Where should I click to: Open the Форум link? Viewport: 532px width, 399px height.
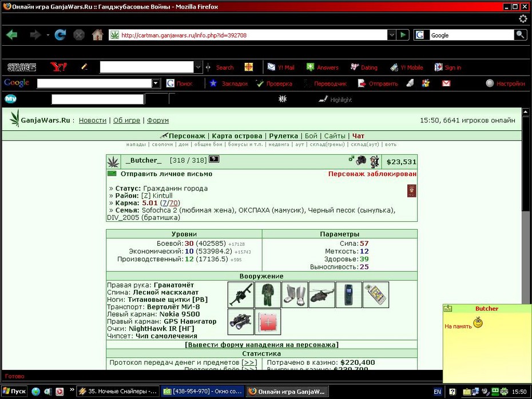pyautogui.click(x=158, y=121)
